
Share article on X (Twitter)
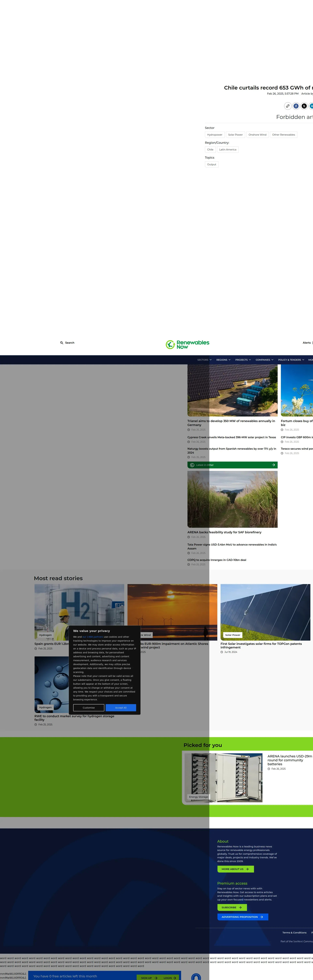pyautogui.click(x=304, y=106)
